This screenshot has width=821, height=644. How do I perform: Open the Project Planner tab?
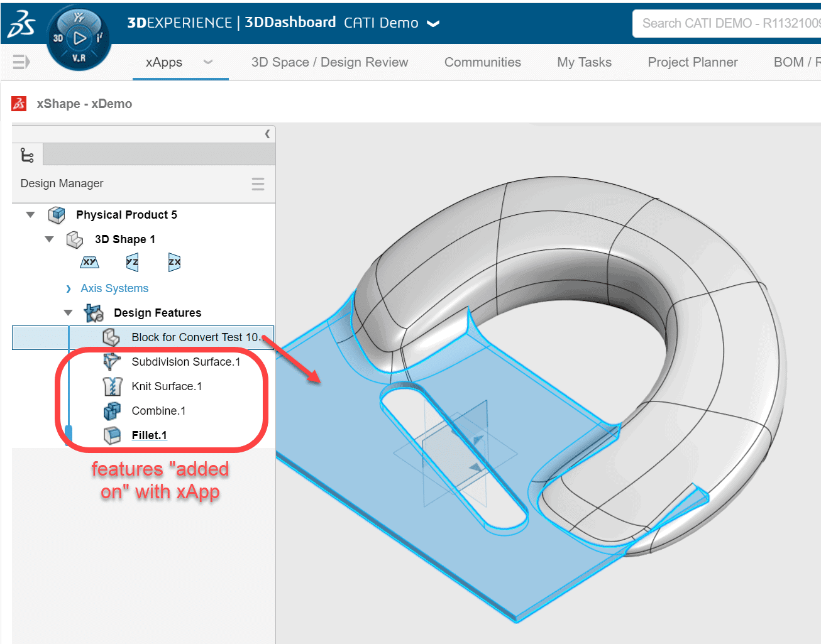tap(693, 62)
